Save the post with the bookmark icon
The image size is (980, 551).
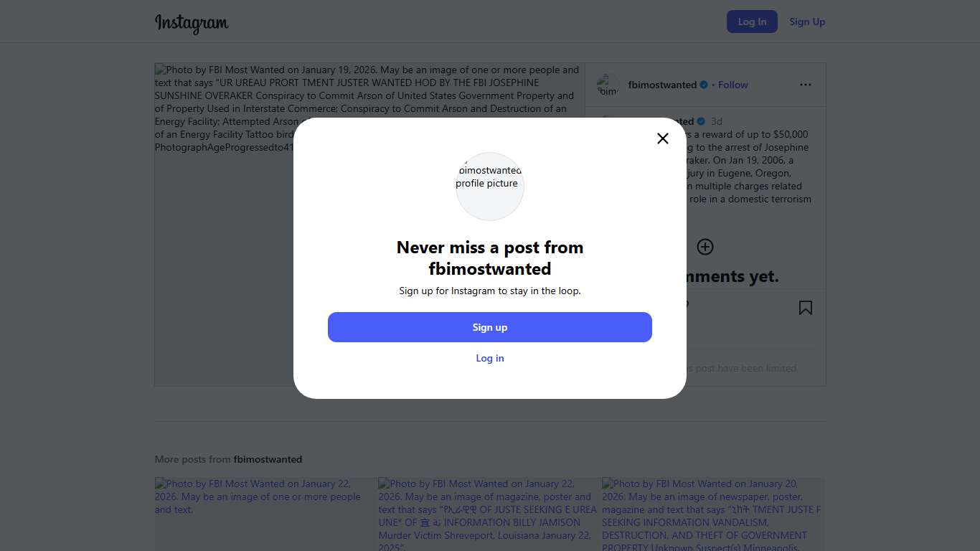coord(806,308)
